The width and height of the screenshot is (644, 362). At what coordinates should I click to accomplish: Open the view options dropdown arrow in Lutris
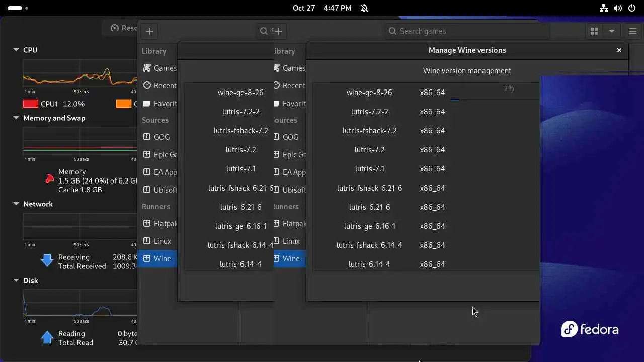coord(612,31)
